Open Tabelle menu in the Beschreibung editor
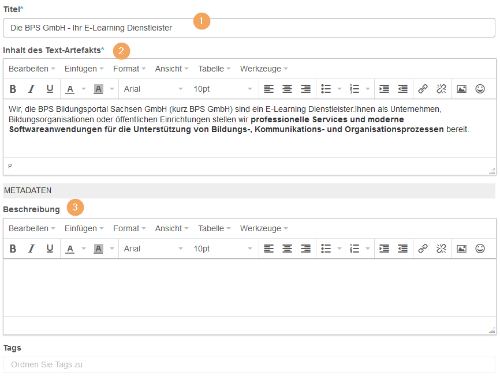Screen dimensions: 500x380 tap(214, 228)
